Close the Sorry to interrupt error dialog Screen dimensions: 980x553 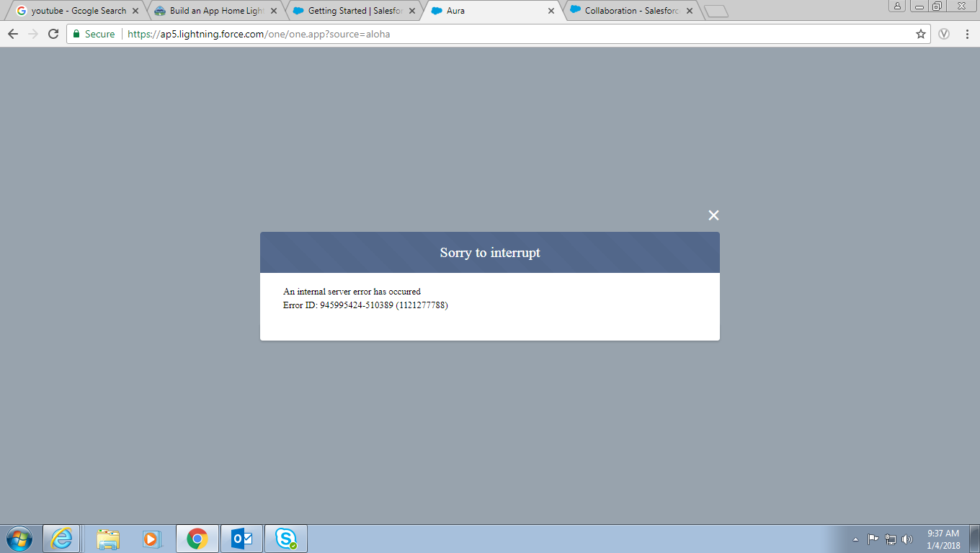coord(713,215)
